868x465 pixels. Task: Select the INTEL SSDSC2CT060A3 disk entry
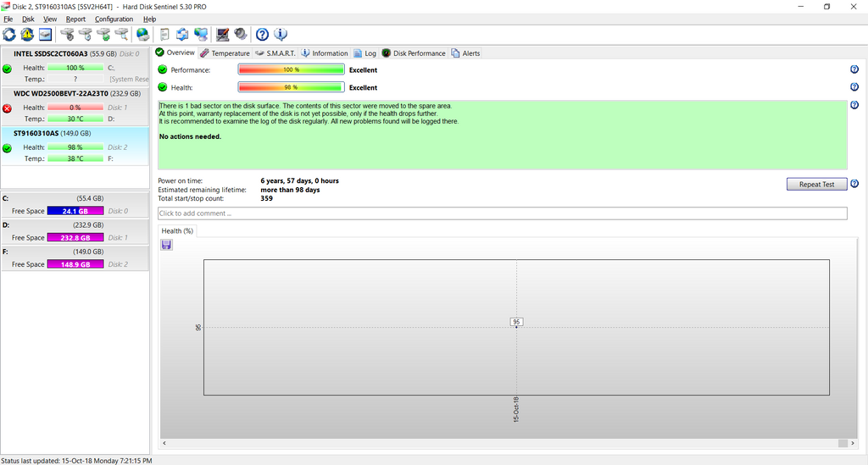tap(75, 66)
